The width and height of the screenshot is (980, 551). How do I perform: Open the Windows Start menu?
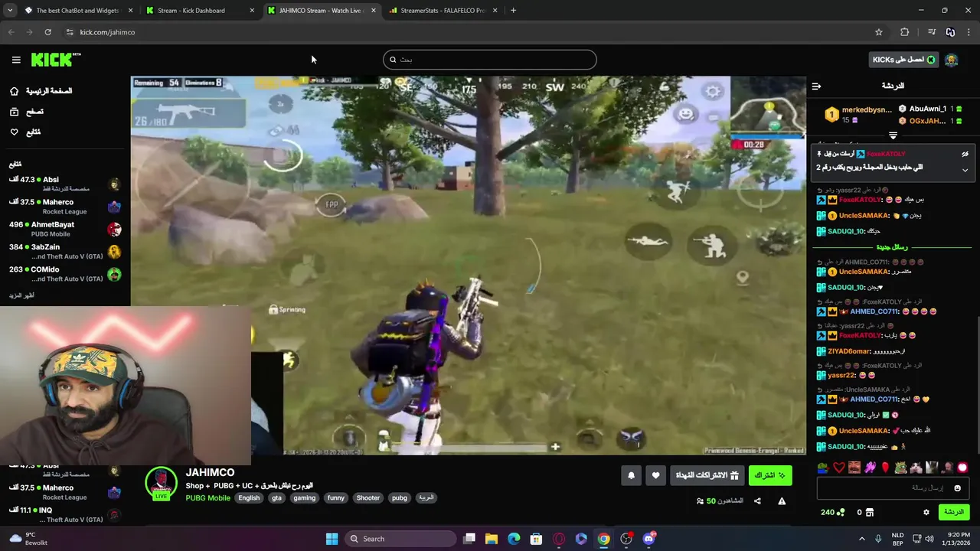332,539
